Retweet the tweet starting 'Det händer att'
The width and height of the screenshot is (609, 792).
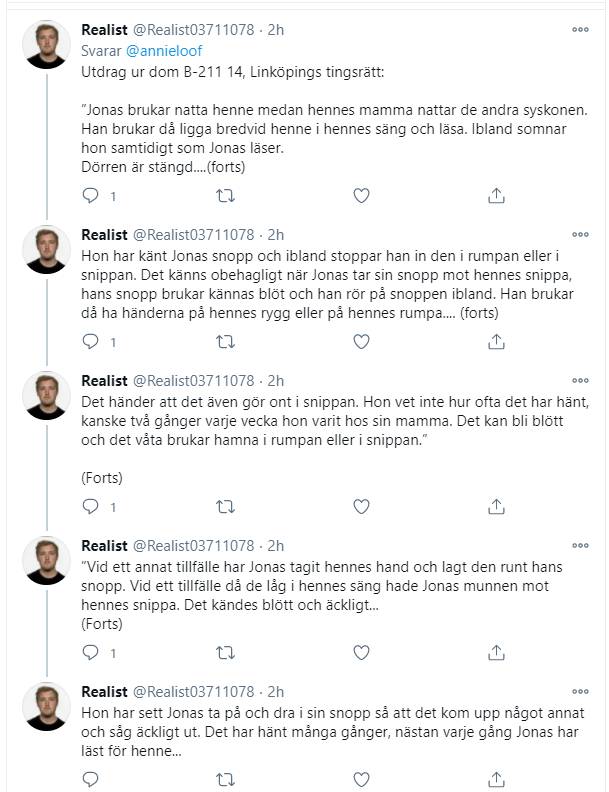[225, 506]
